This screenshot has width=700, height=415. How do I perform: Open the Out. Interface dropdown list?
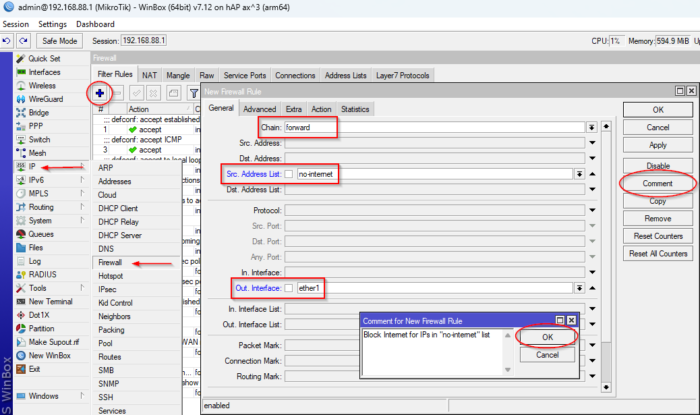click(579, 288)
